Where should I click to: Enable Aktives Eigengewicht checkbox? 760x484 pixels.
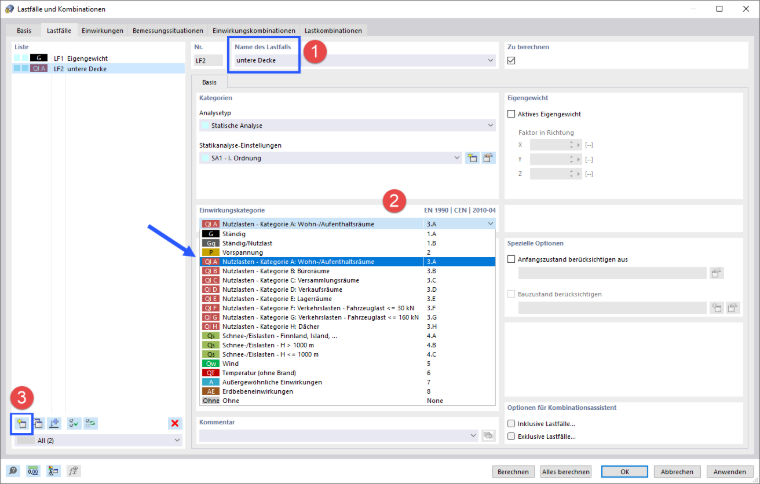point(511,114)
